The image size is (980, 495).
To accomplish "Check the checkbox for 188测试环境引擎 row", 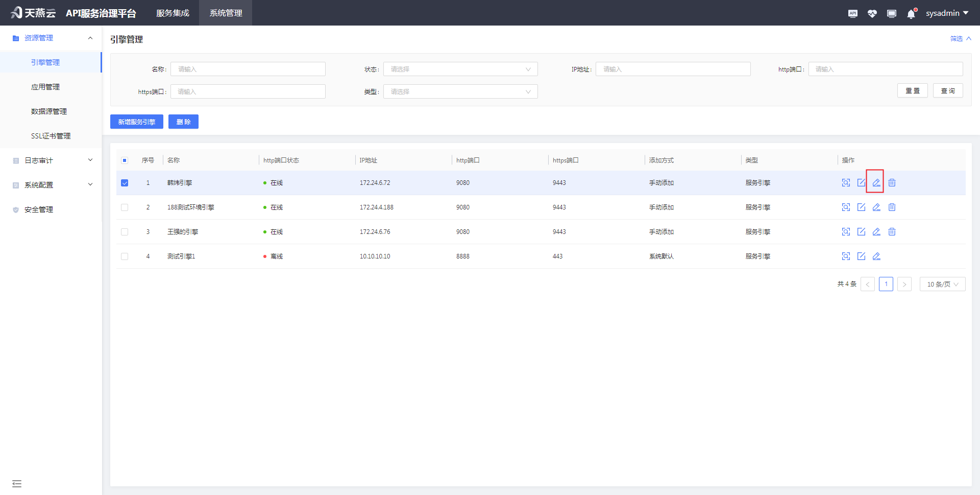I will tap(125, 207).
